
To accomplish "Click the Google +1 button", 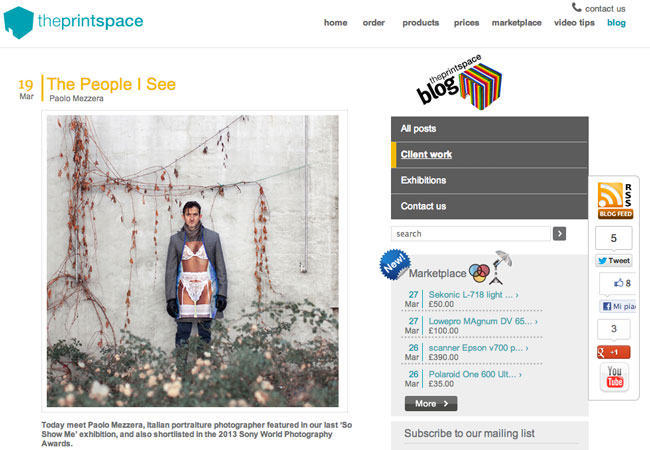I will point(614,352).
